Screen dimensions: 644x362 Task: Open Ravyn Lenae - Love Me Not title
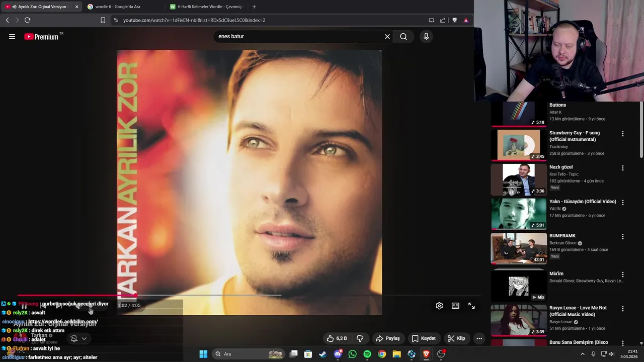578,311
